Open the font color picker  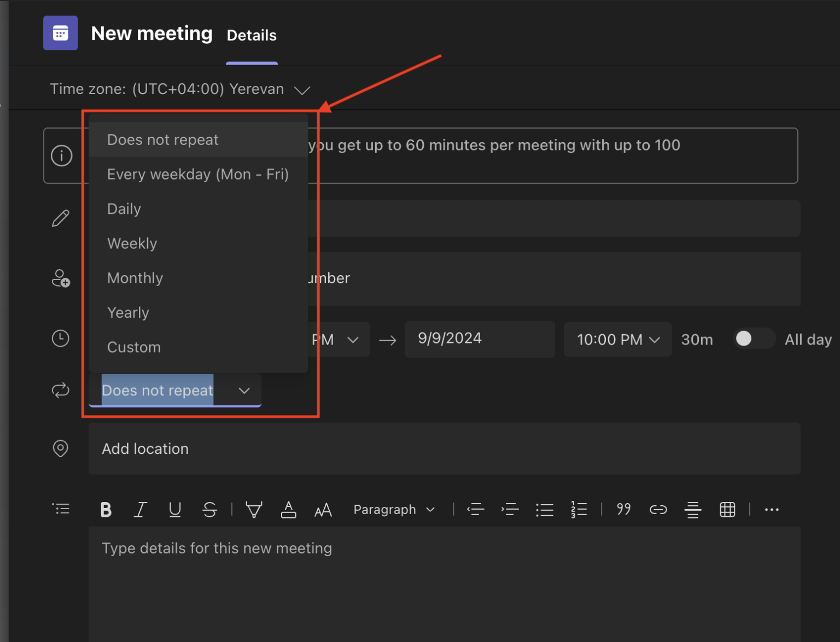coord(289,509)
